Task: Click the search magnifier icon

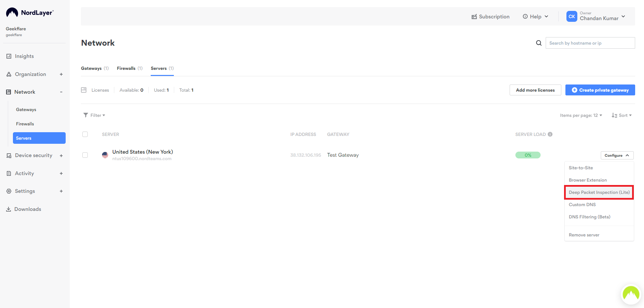Action: [x=539, y=43]
